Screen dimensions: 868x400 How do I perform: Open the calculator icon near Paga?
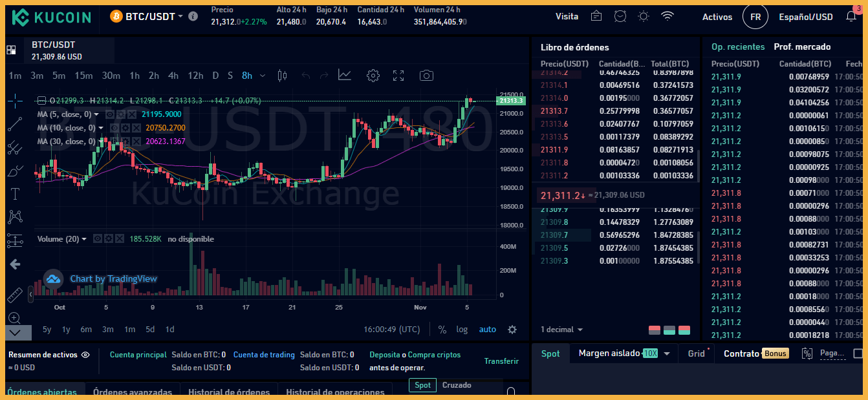(807, 353)
